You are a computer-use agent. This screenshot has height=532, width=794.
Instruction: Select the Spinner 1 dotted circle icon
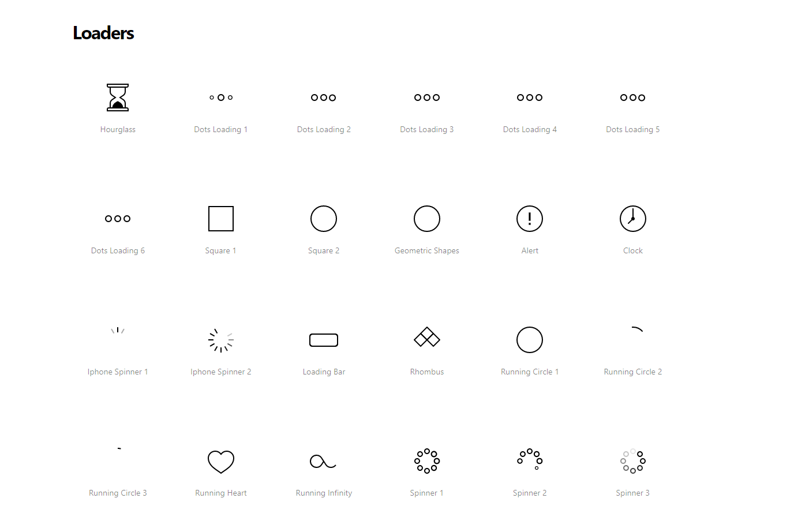[x=427, y=461]
